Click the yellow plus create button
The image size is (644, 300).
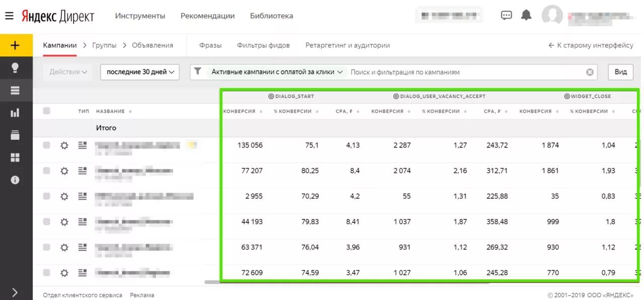[x=15, y=45]
